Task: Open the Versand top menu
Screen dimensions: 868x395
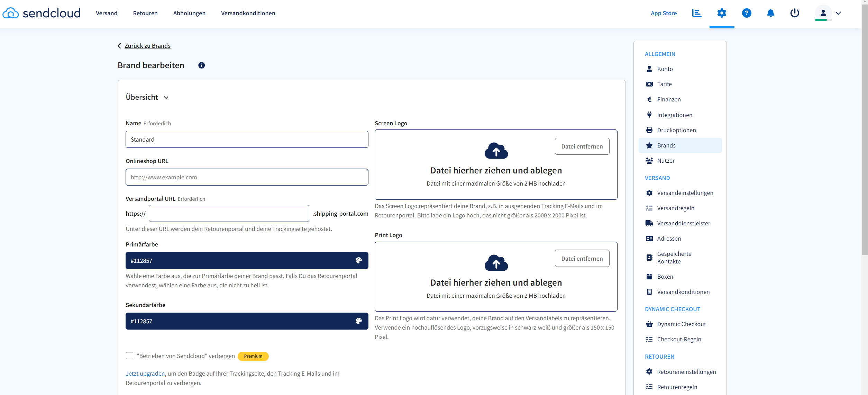Action: click(107, 13)
